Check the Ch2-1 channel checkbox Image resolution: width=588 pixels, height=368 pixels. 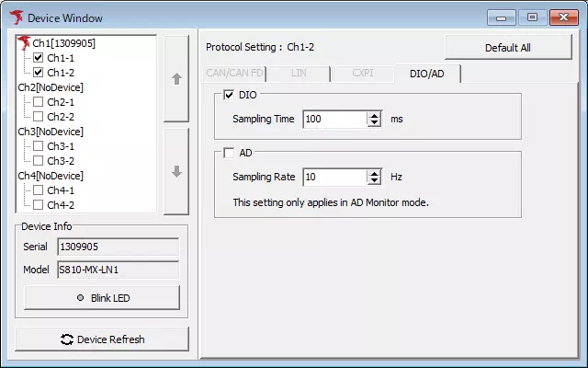tap(39, 101)
